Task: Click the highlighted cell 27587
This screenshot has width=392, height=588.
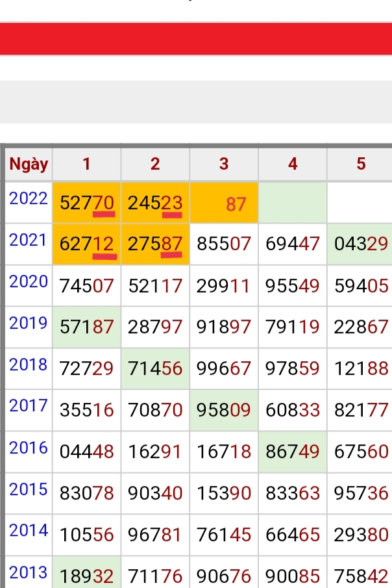Action: [x=155, y=244]
